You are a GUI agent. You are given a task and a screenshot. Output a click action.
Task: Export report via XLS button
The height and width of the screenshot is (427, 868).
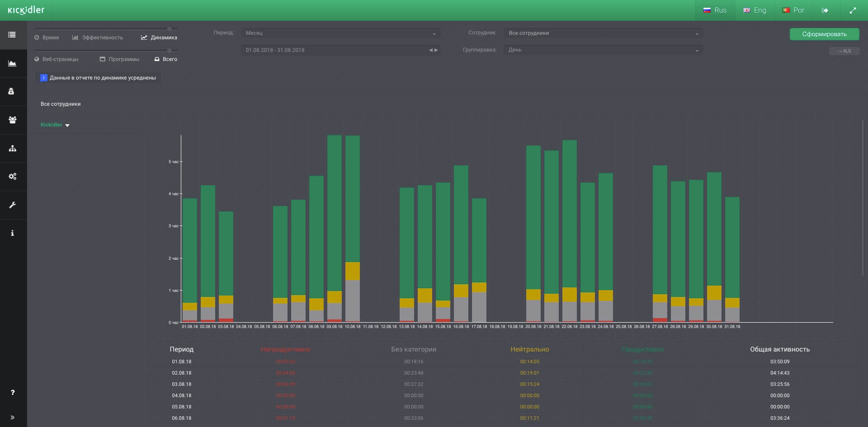tap(844, 51)
